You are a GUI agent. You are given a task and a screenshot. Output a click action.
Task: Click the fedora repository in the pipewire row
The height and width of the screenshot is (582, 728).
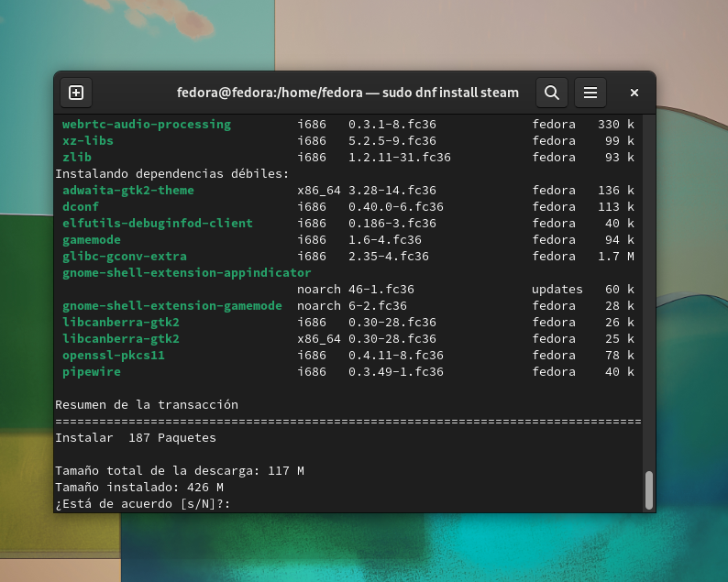click(554, 372)
